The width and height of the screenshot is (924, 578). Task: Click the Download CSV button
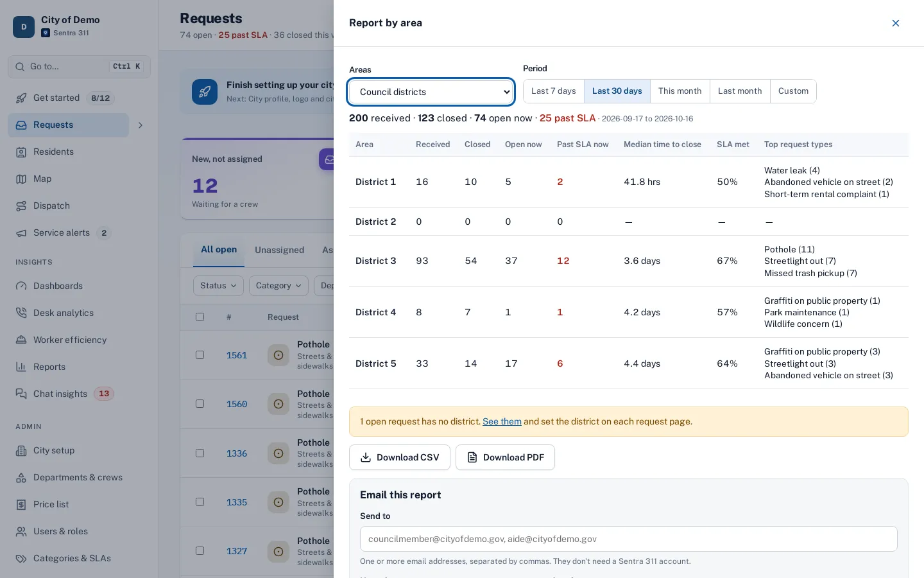[400, 457]
